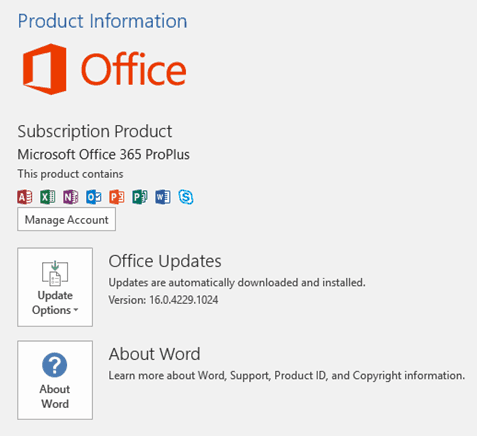Expand the Update Options dropdown
The width and height of the screenshot is (477, 436).
(x=55, y=287)
